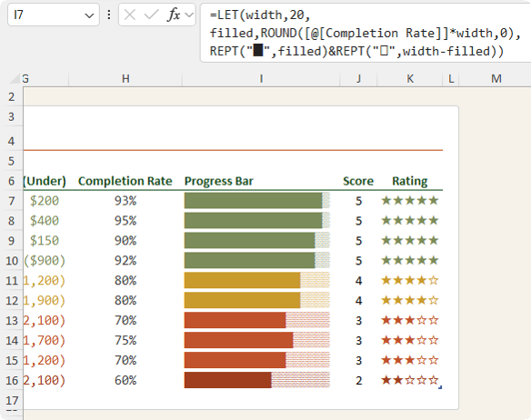Image resolution: width=531 pixels, height=420 pixels.
Task: Select column H header
Action: point(125,78)
